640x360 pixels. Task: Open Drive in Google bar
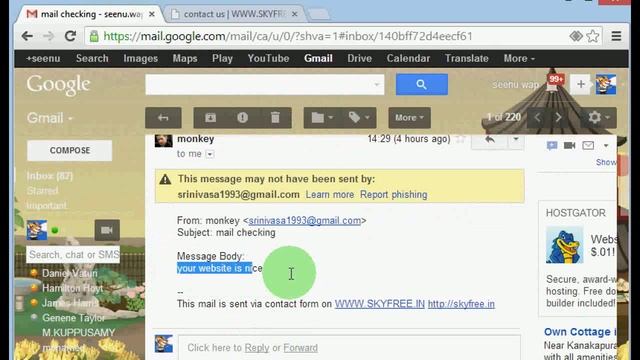tap(360, 58)
